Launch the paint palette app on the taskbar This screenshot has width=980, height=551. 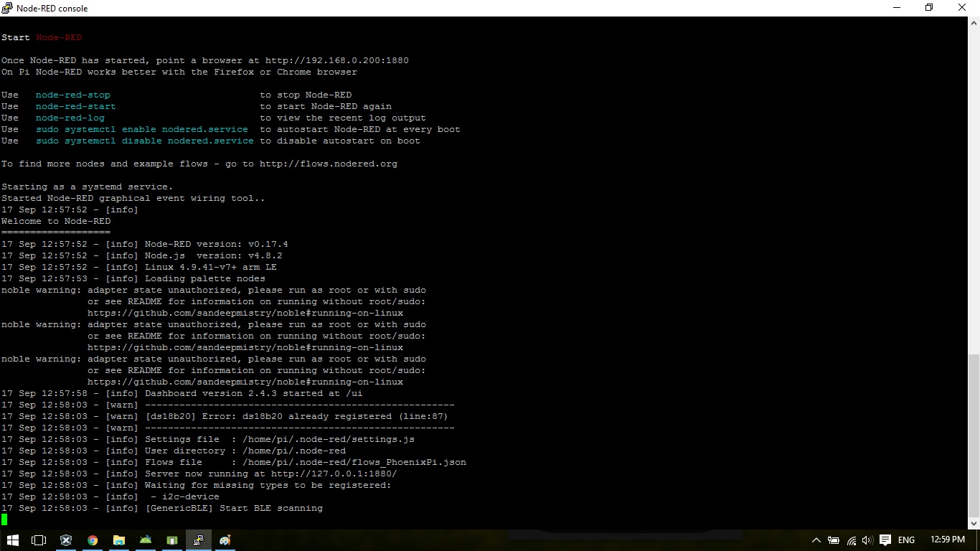pos(225,540)
